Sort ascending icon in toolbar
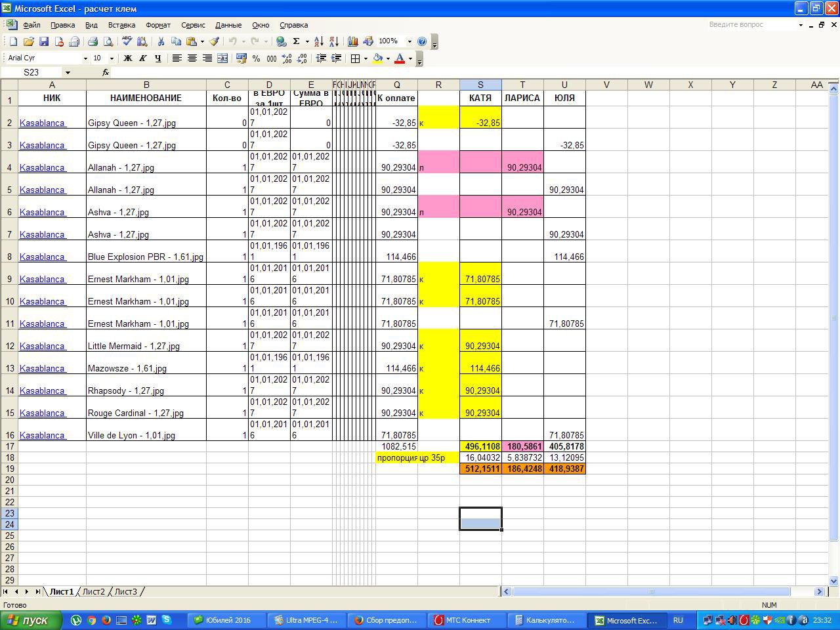Viewport: 840px width, 630px height. coord(319,41)
